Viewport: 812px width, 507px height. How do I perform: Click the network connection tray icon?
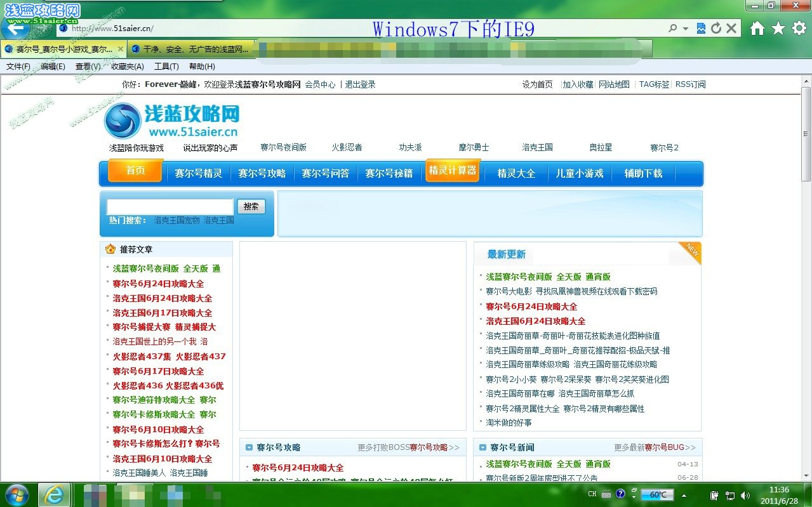[730, 495]
